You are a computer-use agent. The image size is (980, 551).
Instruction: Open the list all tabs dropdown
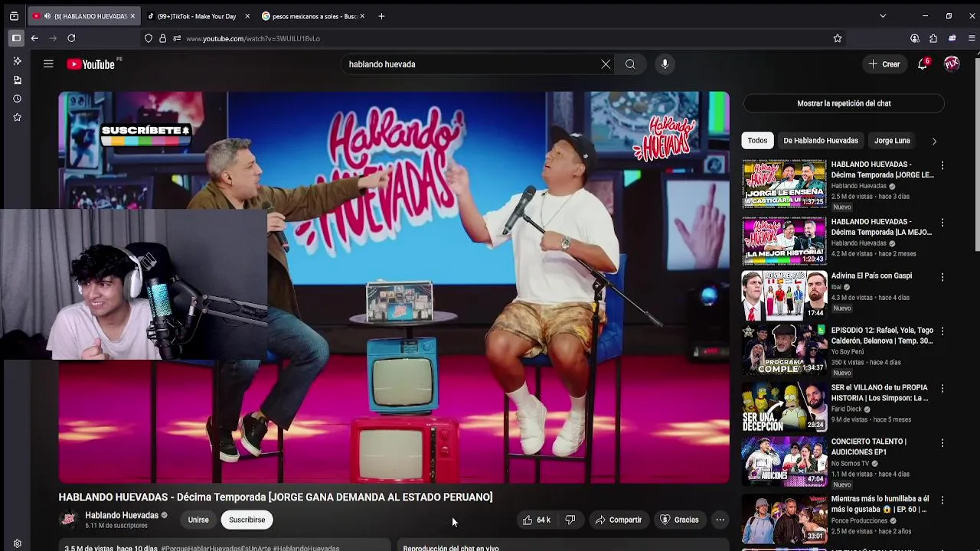[883, 16]
